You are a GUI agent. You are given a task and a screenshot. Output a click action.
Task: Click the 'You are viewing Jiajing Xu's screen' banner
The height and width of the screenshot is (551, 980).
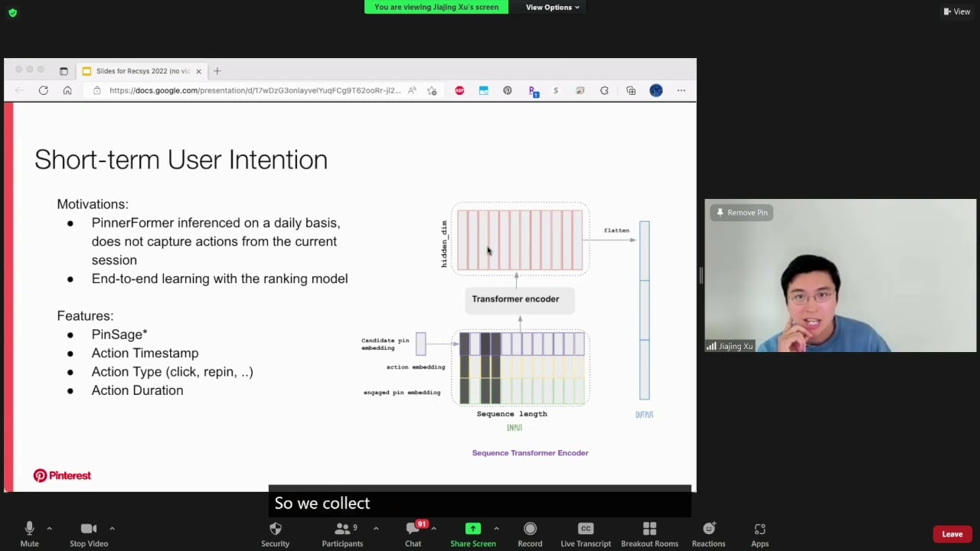pyautogui.click(x=436, y=7)
